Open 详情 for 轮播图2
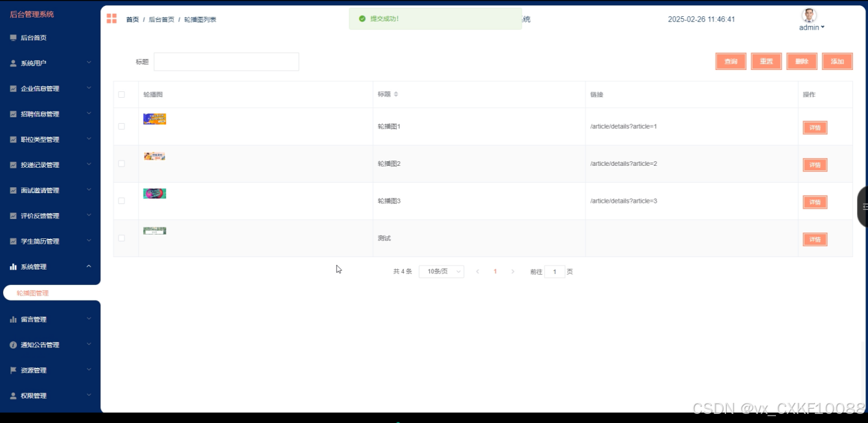This screenshot has height=423, width=868. 815,165
